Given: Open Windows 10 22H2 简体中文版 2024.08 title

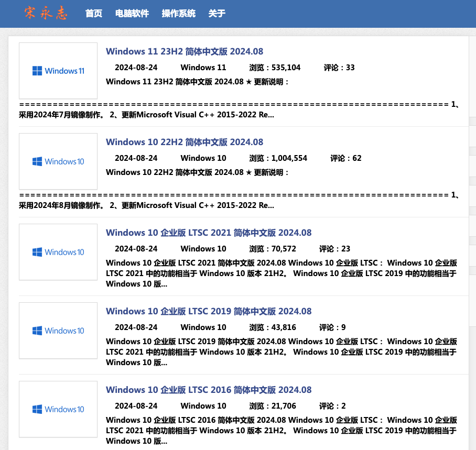Looking at the screenshot, I should 185,142.
